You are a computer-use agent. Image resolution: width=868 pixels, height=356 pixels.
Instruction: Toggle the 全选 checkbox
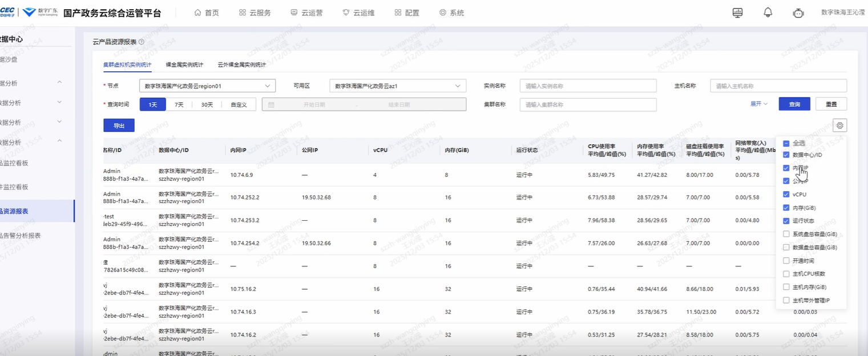tap(786, 143)
